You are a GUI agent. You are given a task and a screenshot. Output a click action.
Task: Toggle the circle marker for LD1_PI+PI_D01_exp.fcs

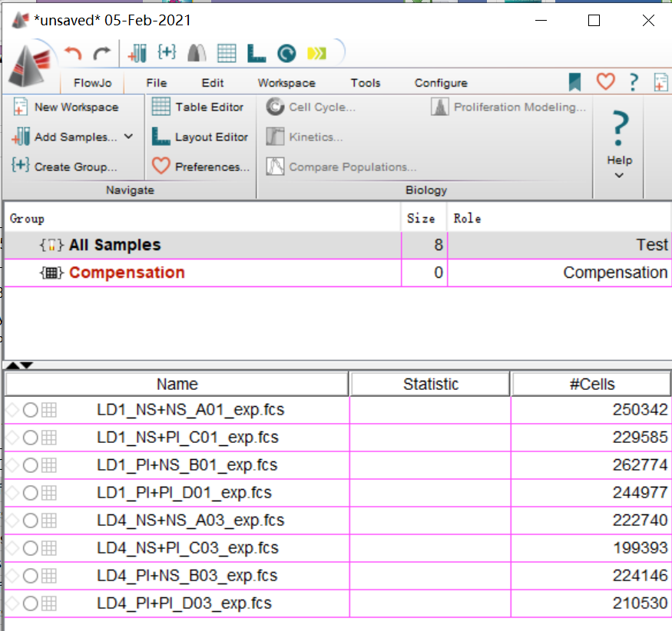[30, 493]
